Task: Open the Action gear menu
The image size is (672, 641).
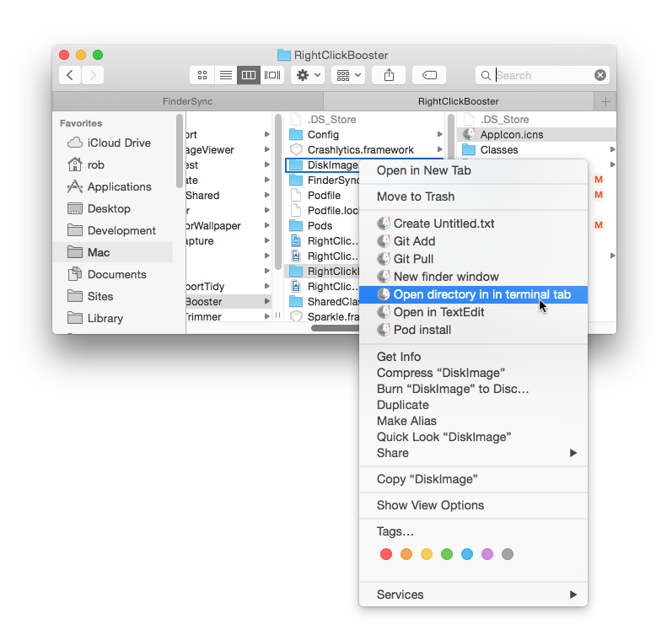Action: point(308,75)
